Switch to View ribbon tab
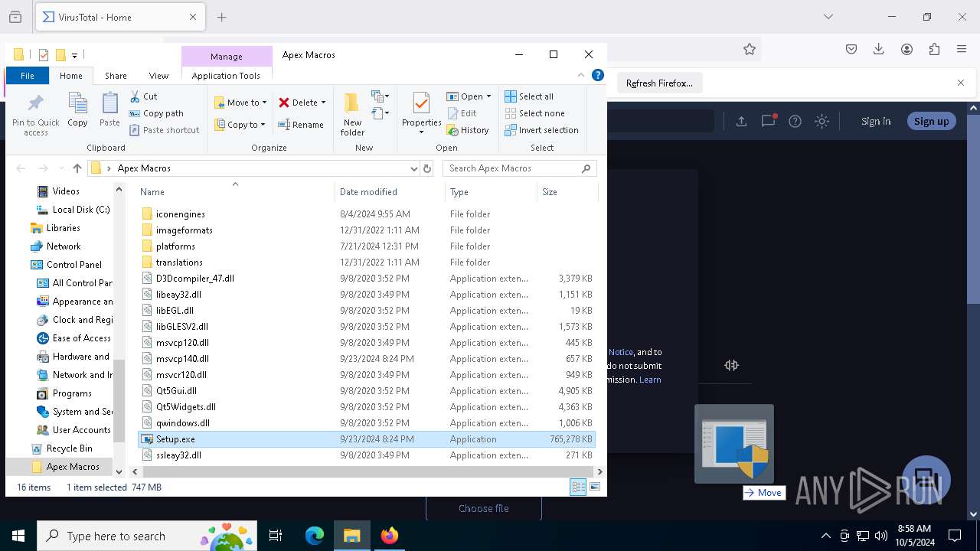Viewport: 980px width, 551px height. click(x=158, y=76)
